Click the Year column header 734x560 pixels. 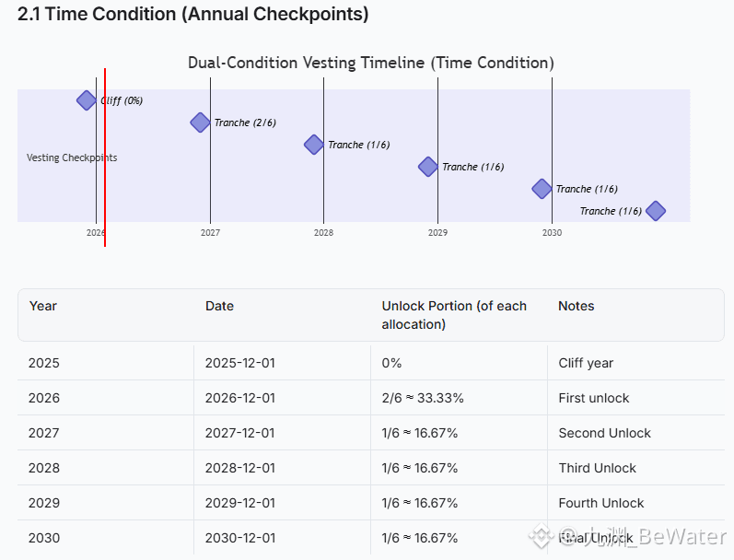click(43, 306)
